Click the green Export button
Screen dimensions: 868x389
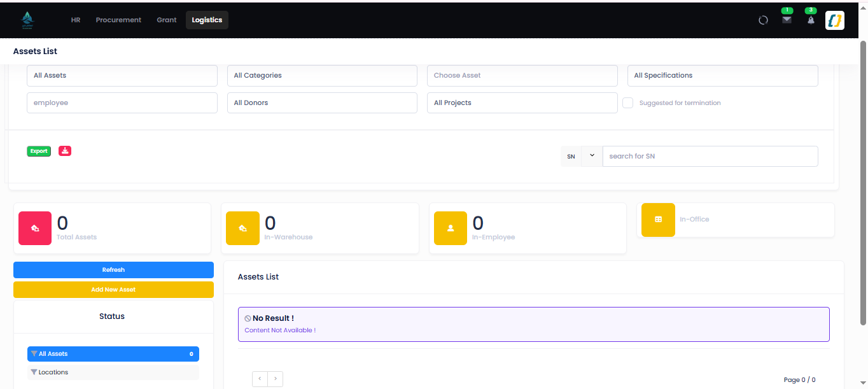(39, 151)
